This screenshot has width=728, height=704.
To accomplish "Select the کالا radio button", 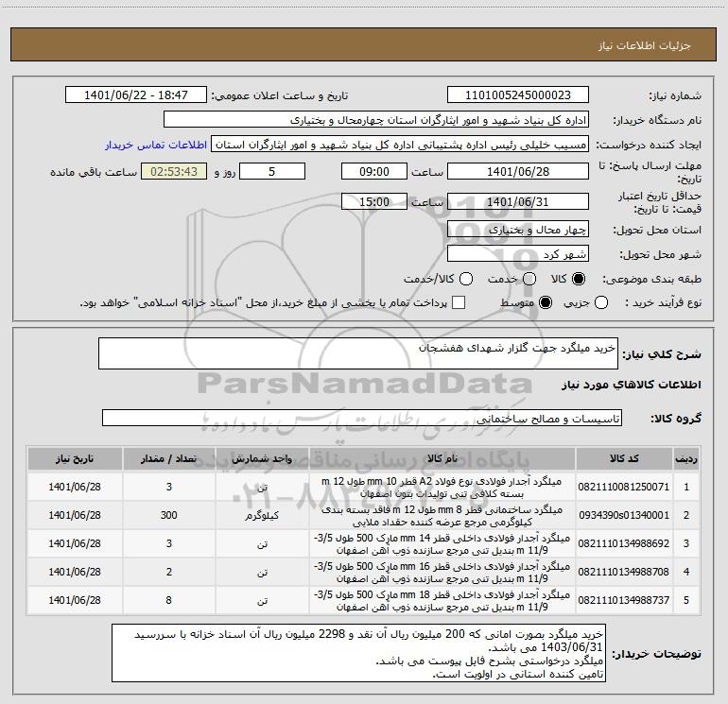I will [579, 279].
